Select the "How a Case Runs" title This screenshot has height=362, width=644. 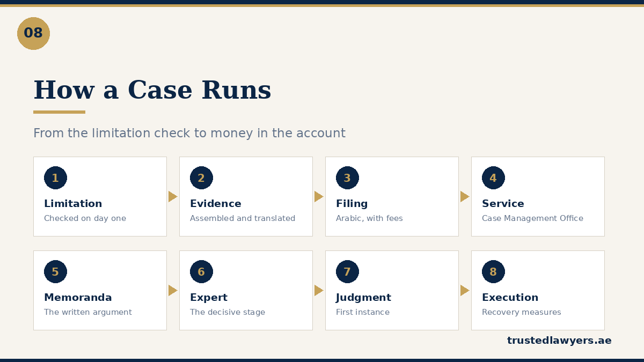[x=152, y=90]
